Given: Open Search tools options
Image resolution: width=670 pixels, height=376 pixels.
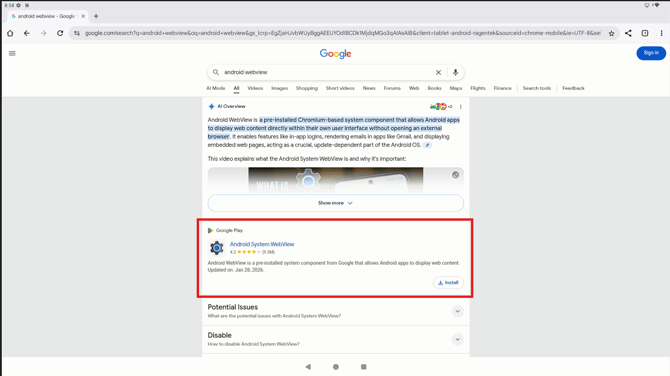Looking at the screenshot, I should (x=537, y=88).
